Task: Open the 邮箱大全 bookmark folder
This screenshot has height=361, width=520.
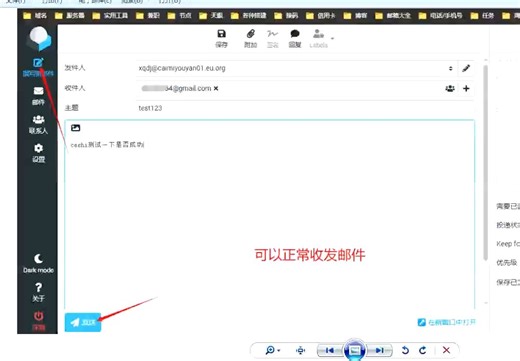Action: [393, 16]
